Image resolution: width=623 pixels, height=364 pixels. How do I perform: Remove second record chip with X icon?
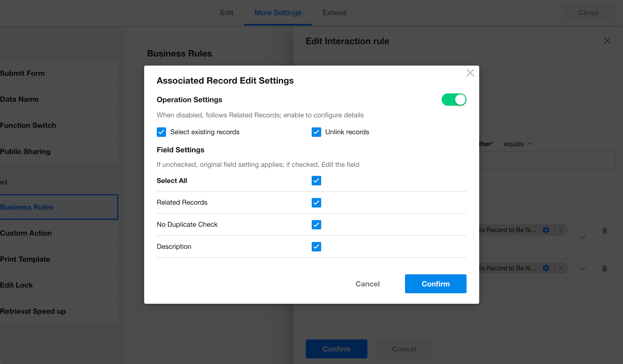point(560,268)
